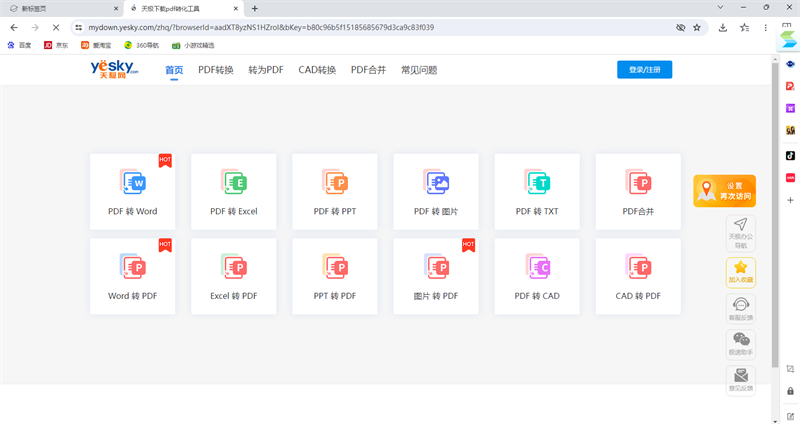Image resolution: width=800 pixels, height=424 pixels.
Task: Click the edit note icon in browser sidebar
Action: point(790,416)
